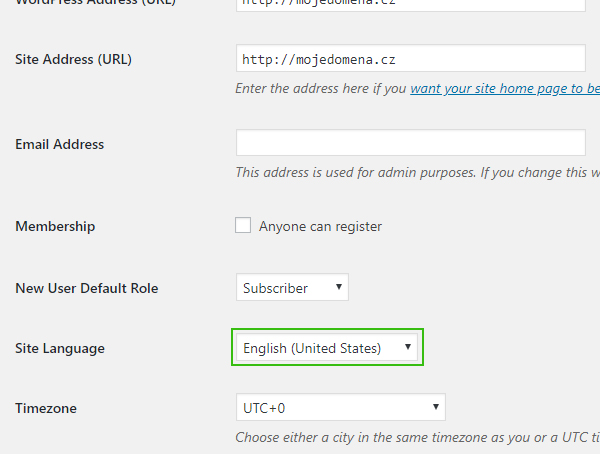
Task: Focus the Site Address URL input field
Action: tap(410, 59)
